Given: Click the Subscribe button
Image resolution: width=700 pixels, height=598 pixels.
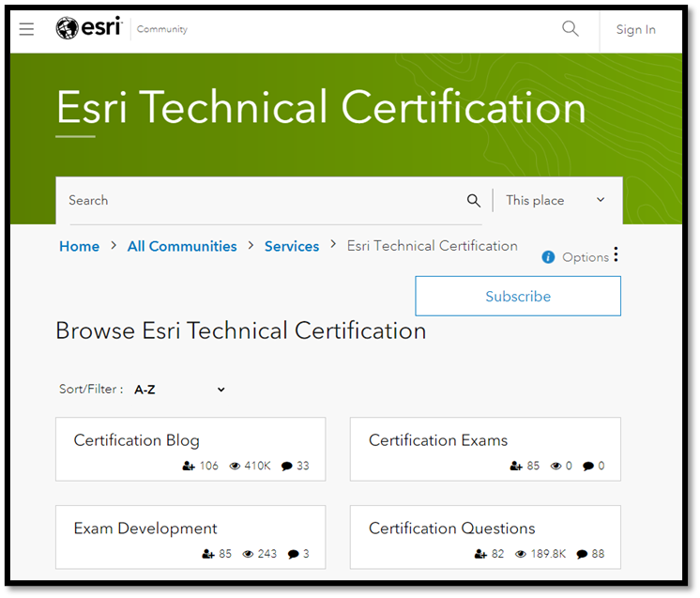Looking at the screenshot, I should (x=518, y=296).
